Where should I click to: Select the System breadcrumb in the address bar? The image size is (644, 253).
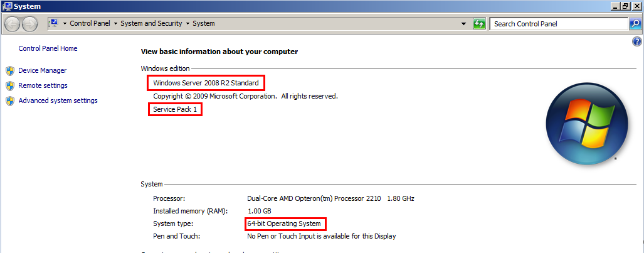tap(204, 24)
